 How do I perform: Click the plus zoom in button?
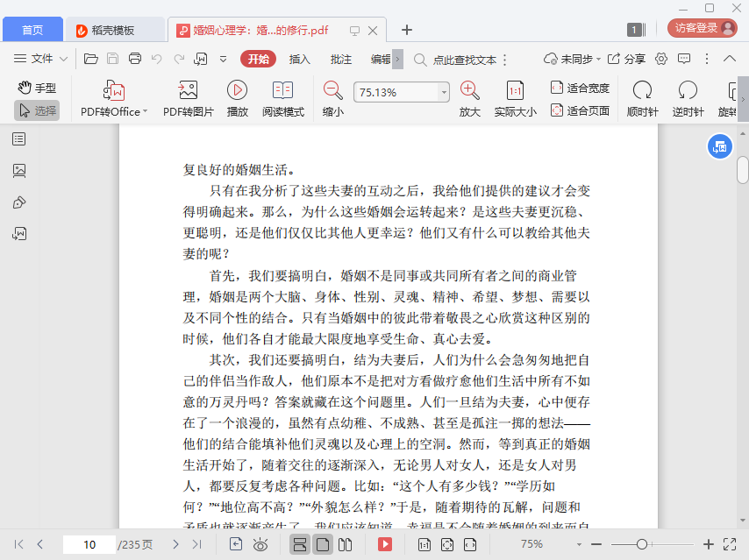tap(709, 544)
